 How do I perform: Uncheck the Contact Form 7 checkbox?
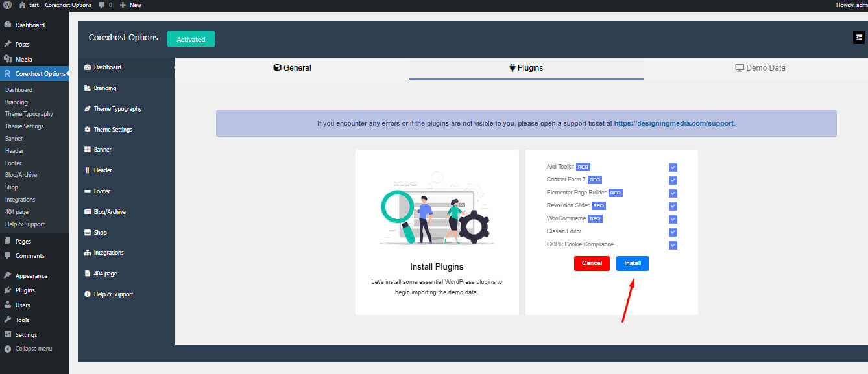coord(673,180)
